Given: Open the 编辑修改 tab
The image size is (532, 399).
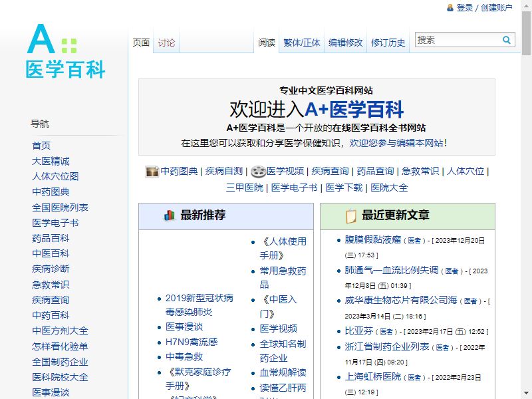Looking at the screenshot, I should 345,43.
